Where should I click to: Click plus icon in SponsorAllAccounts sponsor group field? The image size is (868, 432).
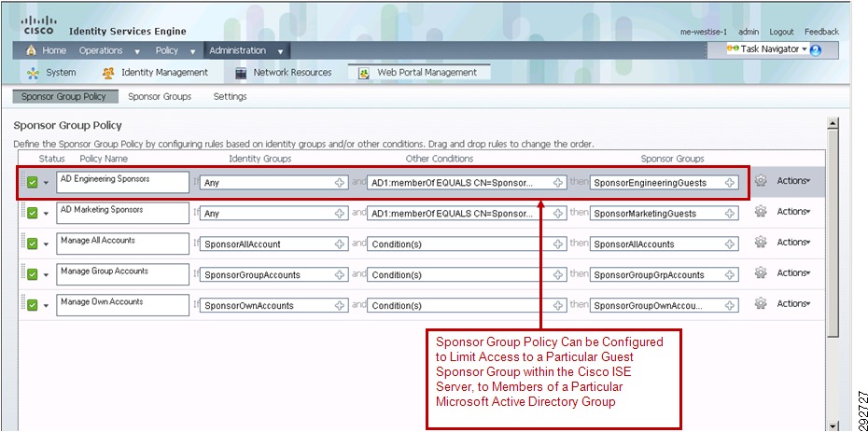point(730,244)
